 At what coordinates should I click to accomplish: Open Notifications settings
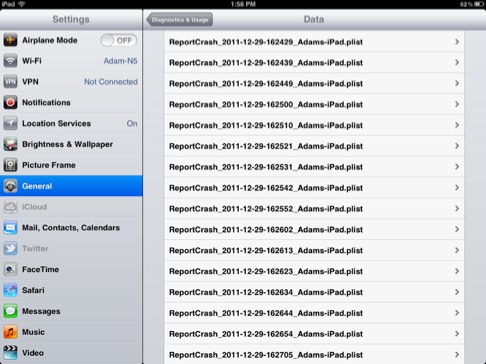71,103
